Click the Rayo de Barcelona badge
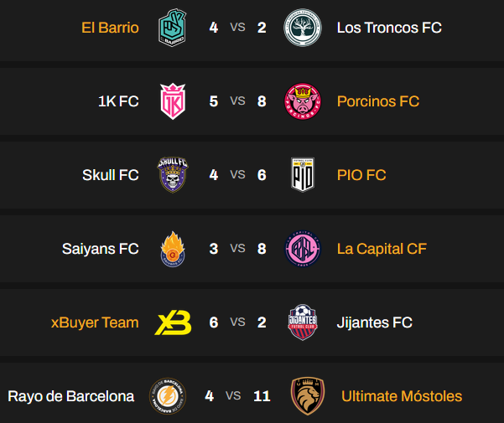 [167, 396]
